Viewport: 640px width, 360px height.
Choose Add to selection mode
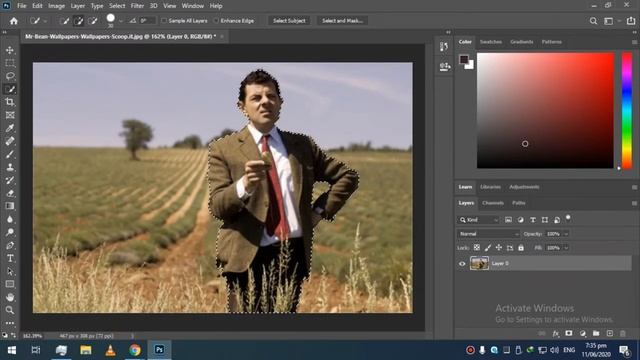(x=78, y=21)
